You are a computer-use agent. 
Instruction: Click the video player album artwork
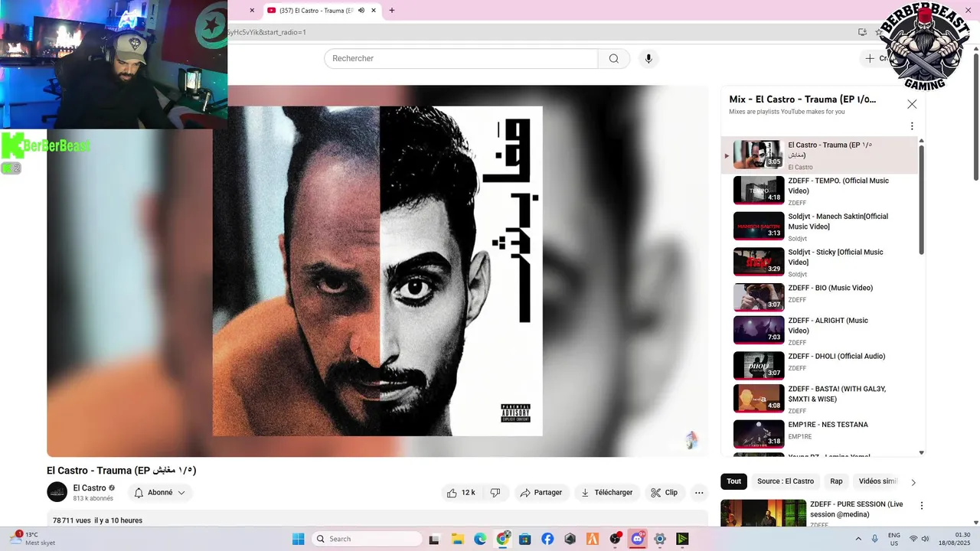[377, 271]
